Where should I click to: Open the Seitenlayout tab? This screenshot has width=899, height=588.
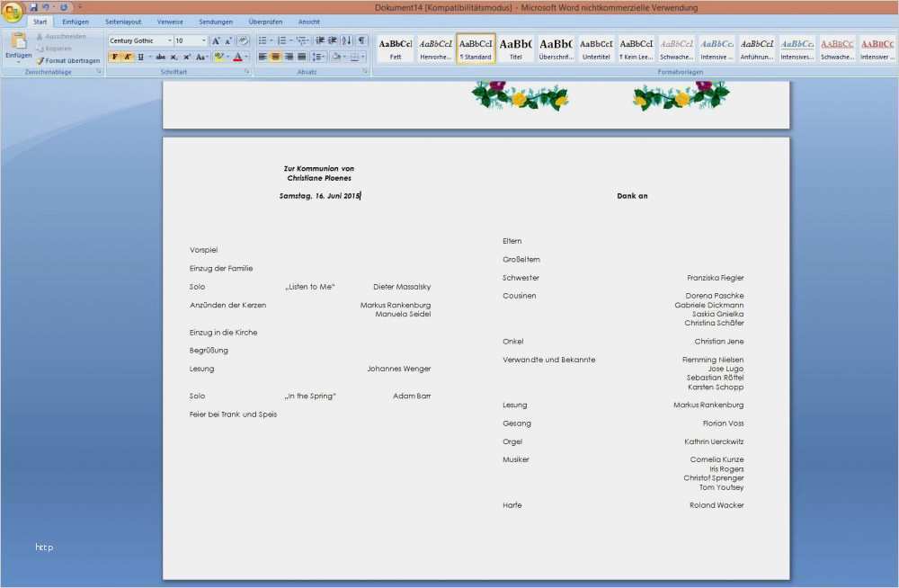[123, 22]
